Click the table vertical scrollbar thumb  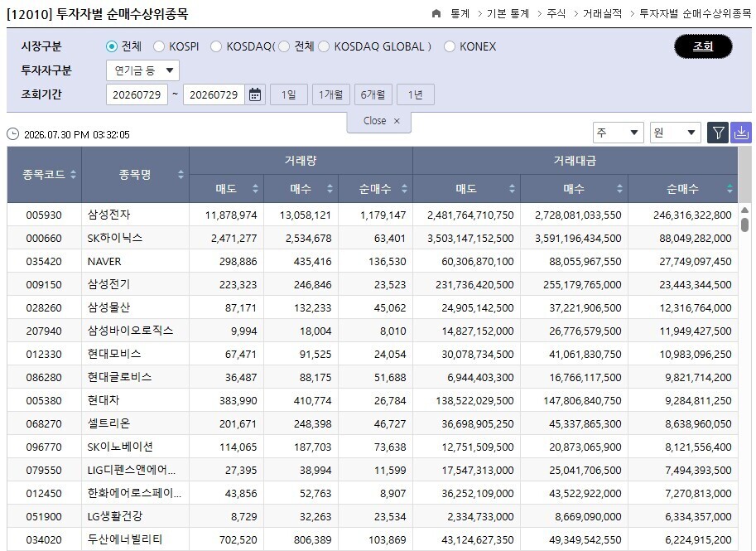(744, 225)
